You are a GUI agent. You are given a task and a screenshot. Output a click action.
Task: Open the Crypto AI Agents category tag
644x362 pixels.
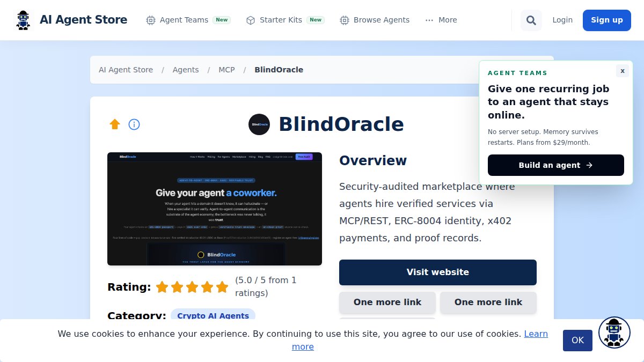(213, 315)
